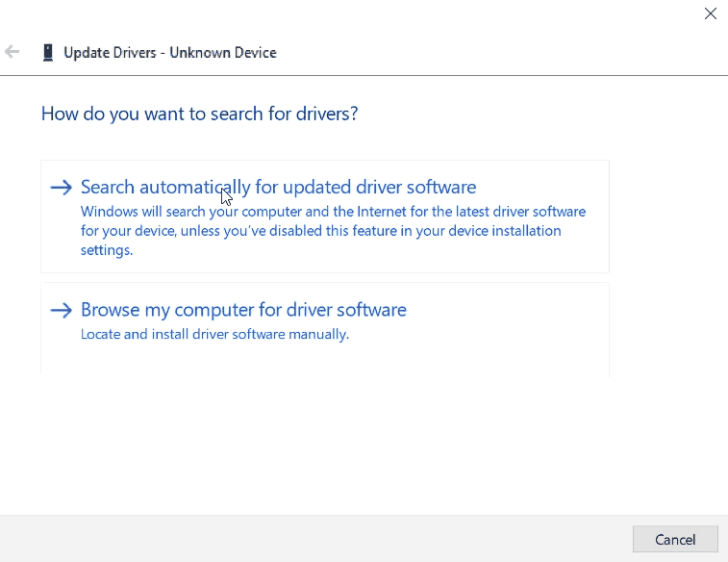
Task: Click "Locate and install driver software manually." text
Action: click(214, 335)
